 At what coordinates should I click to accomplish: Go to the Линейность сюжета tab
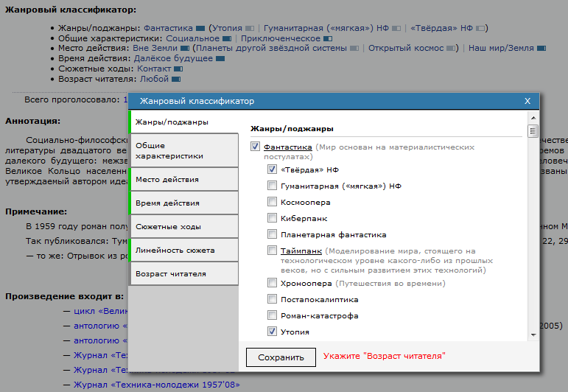tap(183, 250)
